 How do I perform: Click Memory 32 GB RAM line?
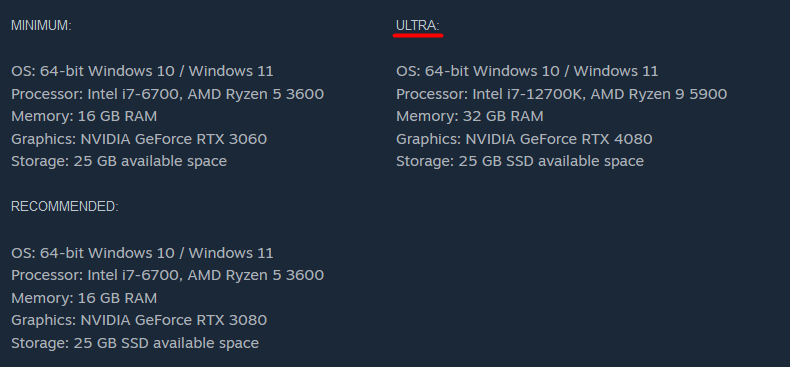470,116
